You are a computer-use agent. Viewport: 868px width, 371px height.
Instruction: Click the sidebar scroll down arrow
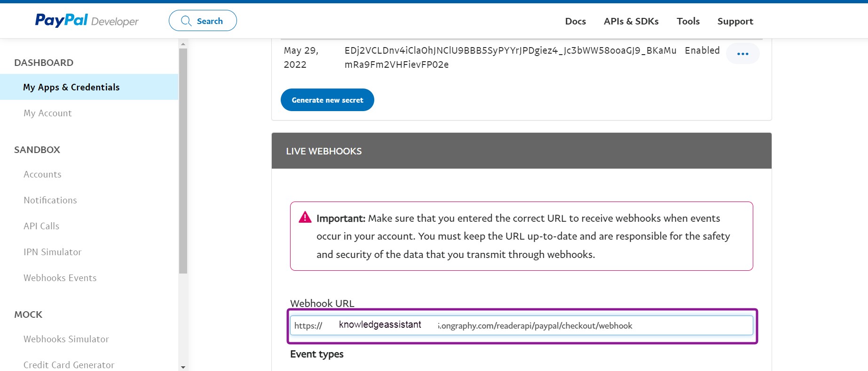pyautogui.click(x=183, y=367)
